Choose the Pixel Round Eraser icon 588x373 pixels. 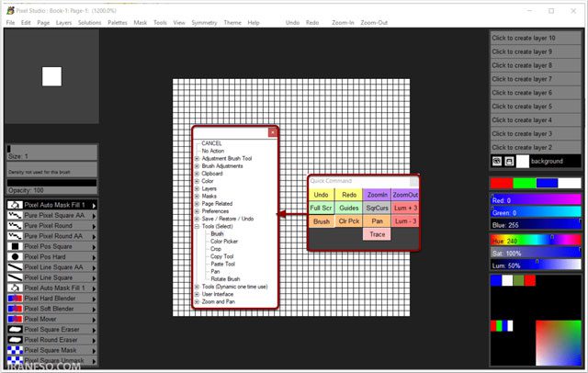pos(15,340)
